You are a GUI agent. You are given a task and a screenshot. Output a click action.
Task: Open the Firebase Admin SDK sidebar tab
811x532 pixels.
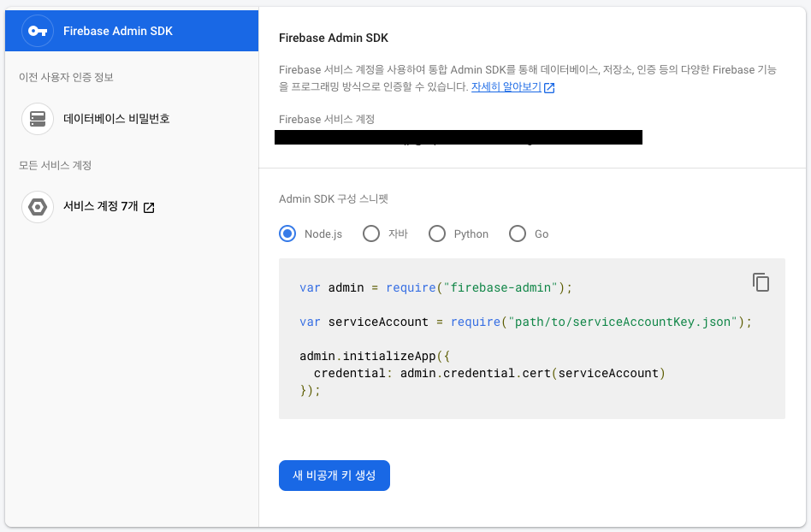click(132, 31)
